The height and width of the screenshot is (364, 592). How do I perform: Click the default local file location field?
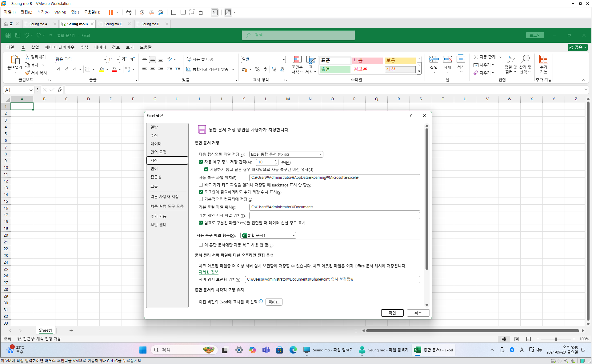click(x=334, y=207)
